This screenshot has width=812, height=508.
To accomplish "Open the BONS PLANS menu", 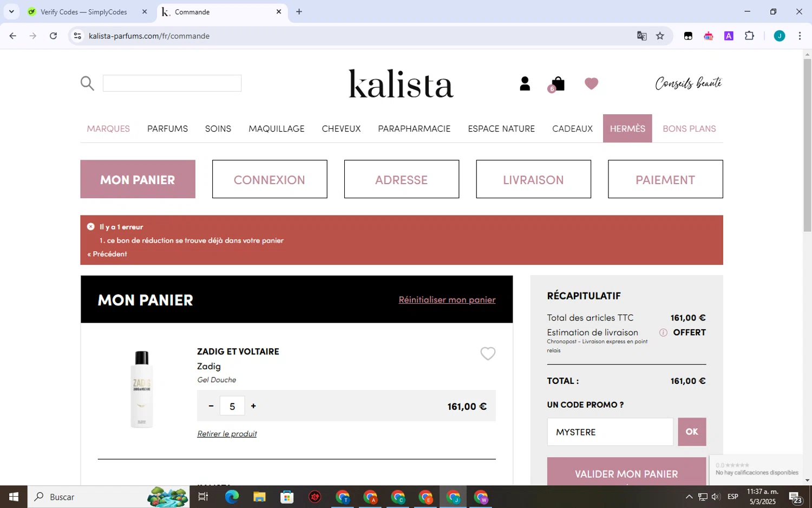I will (689, 128).
